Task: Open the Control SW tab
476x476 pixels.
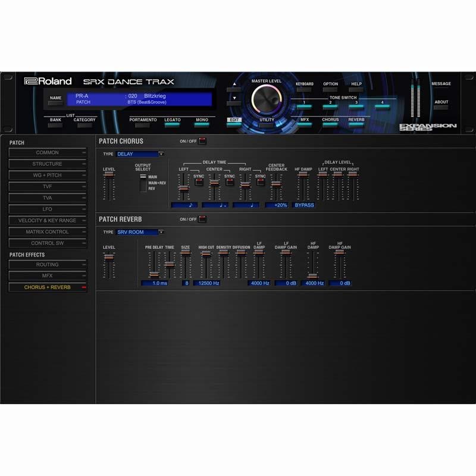Action: [48, 243]
